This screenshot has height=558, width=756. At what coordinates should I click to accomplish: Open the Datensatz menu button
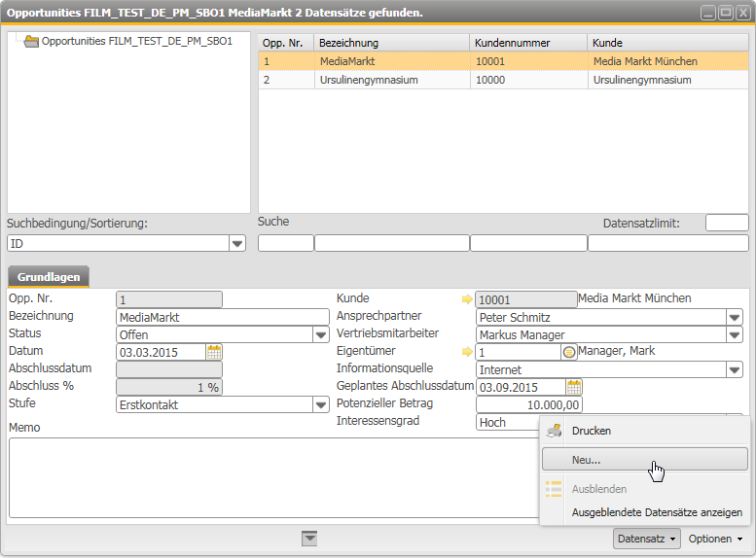pos(647,539)
